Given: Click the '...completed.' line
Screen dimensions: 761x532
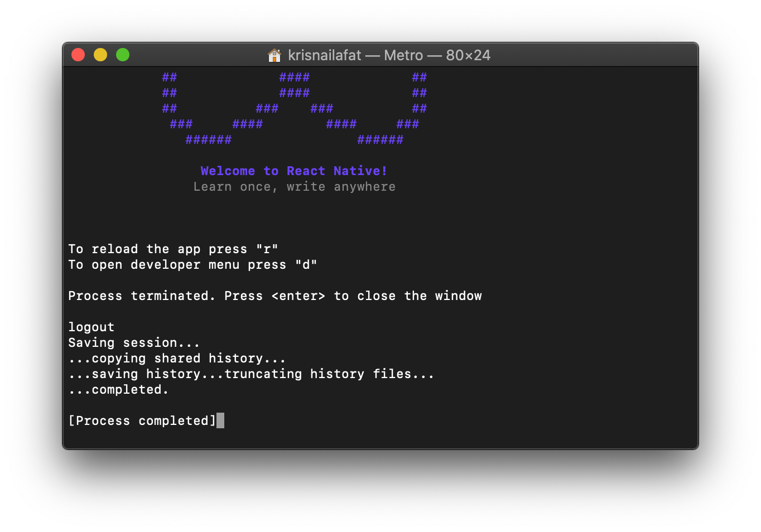Looking at the screenshot, I should pos(118,390).
